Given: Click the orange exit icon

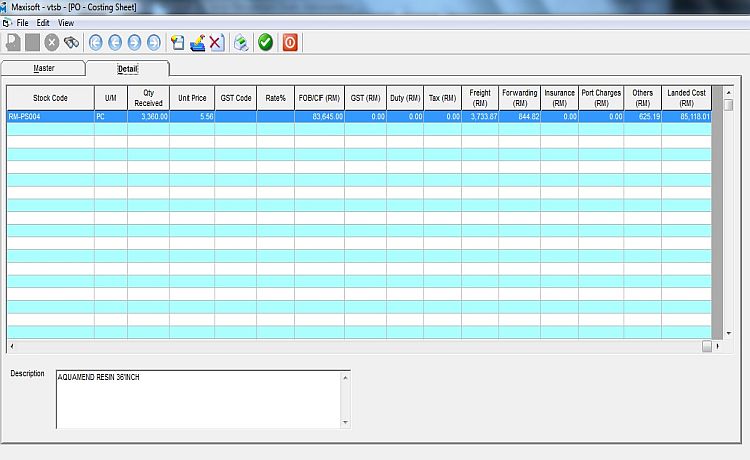Looking at the screenshot, I should 290,42.
